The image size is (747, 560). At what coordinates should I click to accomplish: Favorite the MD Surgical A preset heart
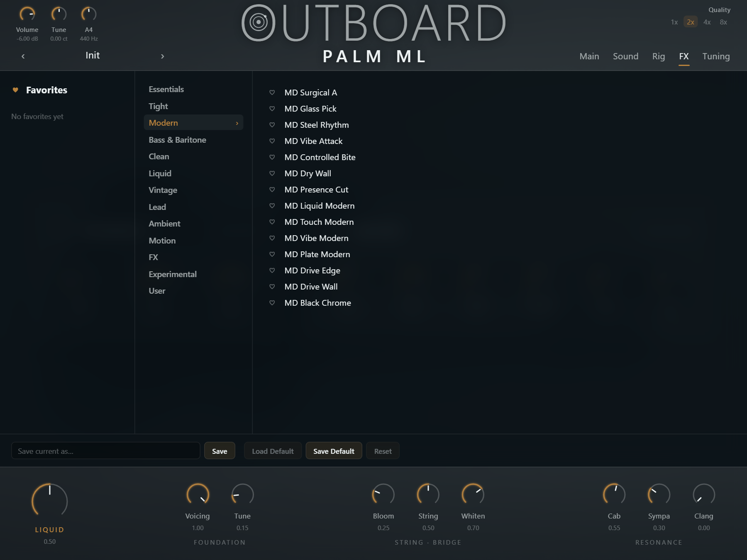272,93
